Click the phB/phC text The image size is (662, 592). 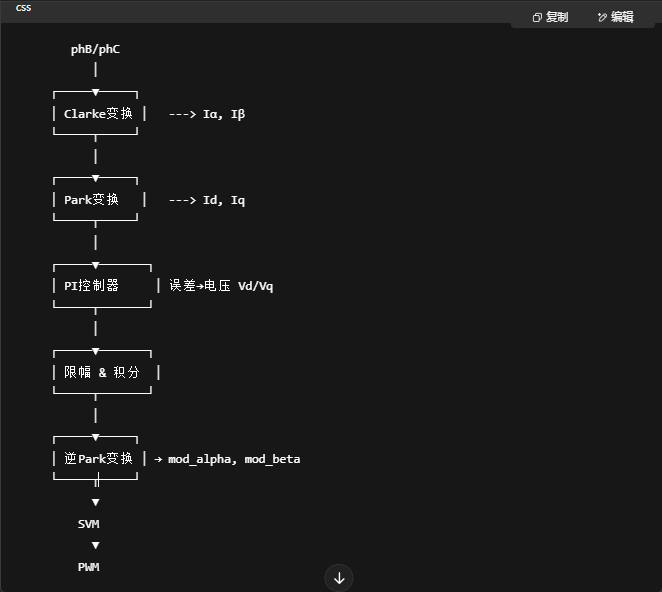95,49
